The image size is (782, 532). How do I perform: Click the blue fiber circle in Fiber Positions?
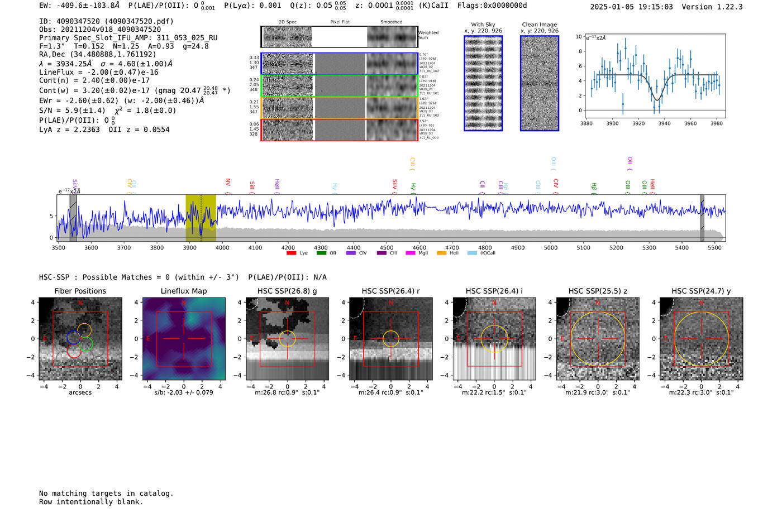point(74,337)
